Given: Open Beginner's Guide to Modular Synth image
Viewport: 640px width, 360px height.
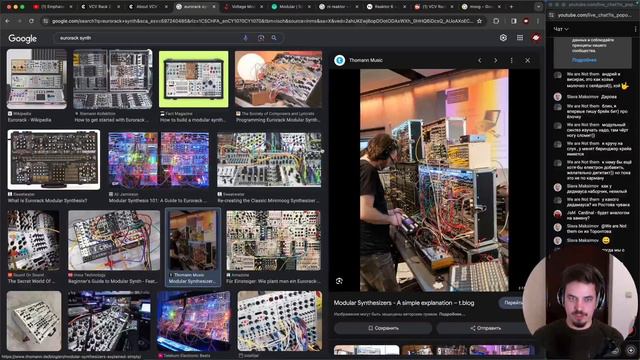Looking at the screenshot, I should [114, 240].
